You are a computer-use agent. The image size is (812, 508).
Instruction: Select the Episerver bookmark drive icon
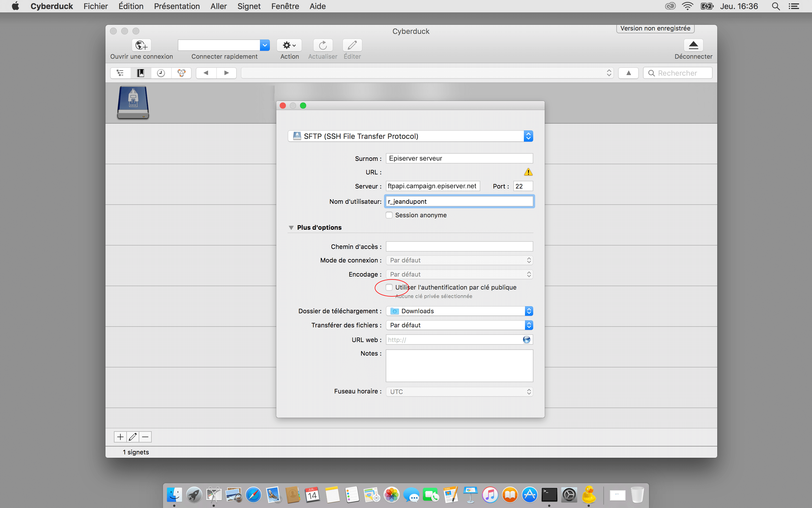pyautogui.click(x=133, y=102)
